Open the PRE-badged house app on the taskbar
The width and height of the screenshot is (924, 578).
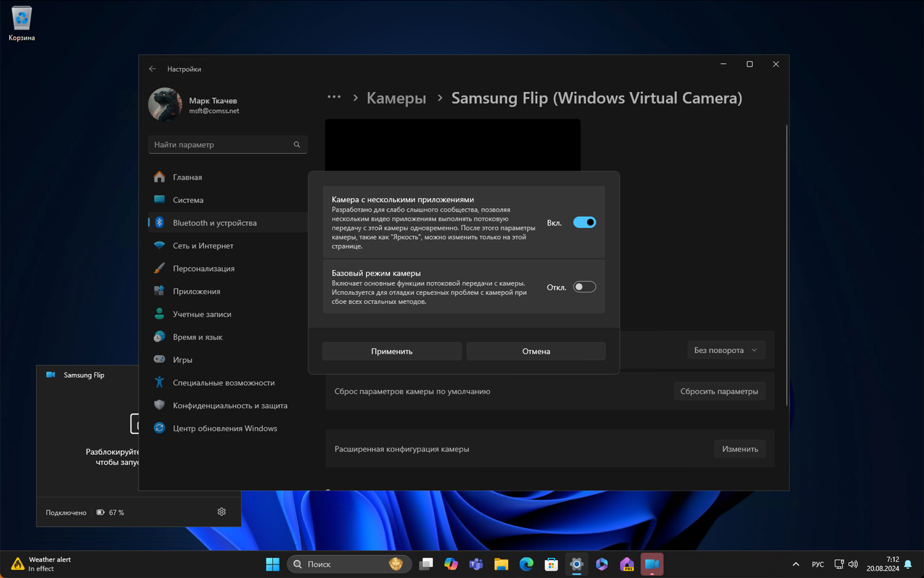627,564
